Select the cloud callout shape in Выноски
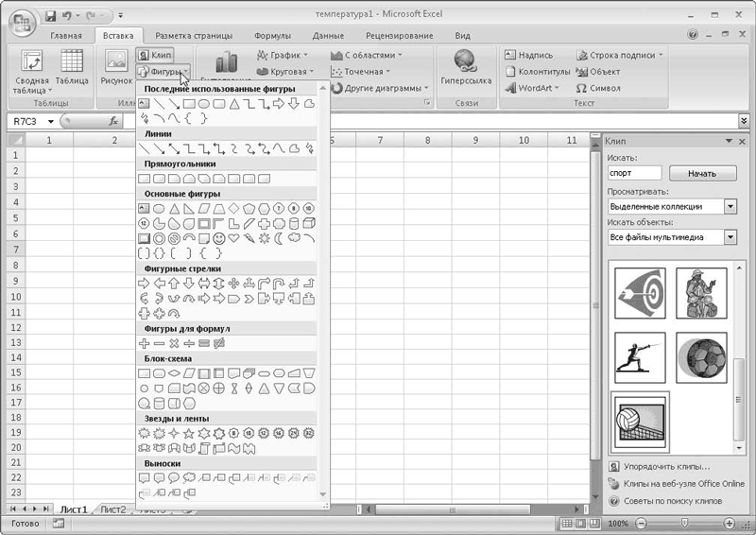 point(189,478)
